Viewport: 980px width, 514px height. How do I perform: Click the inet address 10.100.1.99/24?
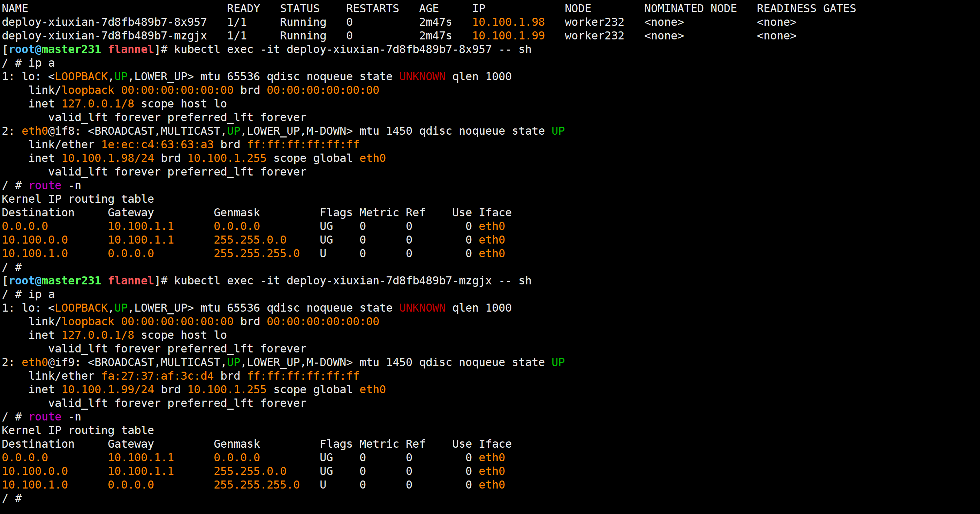click(x=108, y=389)
